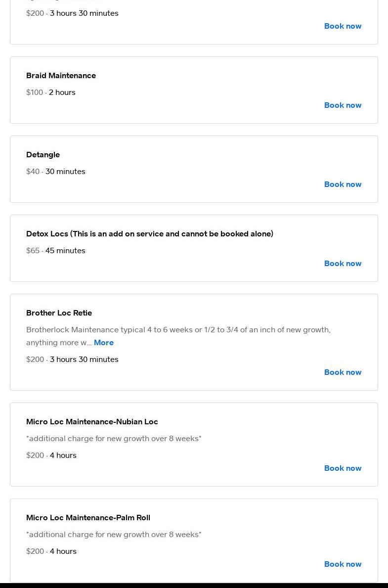The width and height of the screenshot is (388, 588).
Task: Book the Detox Locs add-on service
Action: (343, 263)
